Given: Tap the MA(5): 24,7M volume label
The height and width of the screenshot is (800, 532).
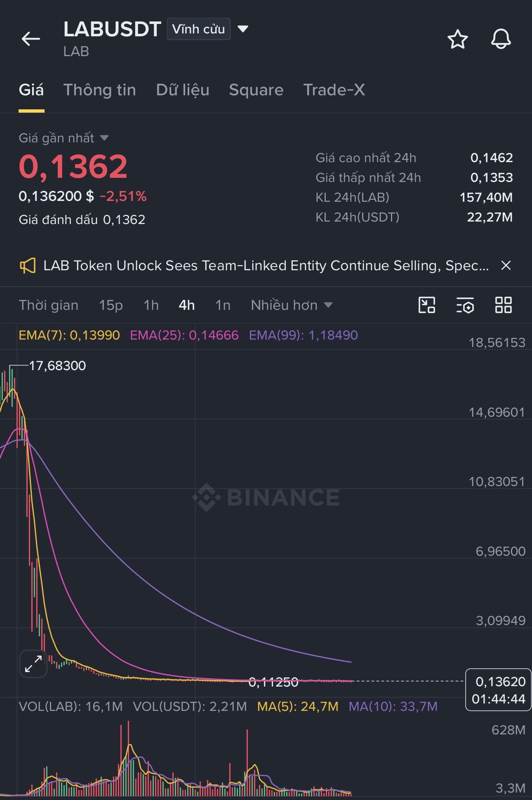Looking at the screenshot, I should click(x=298, y=706).
